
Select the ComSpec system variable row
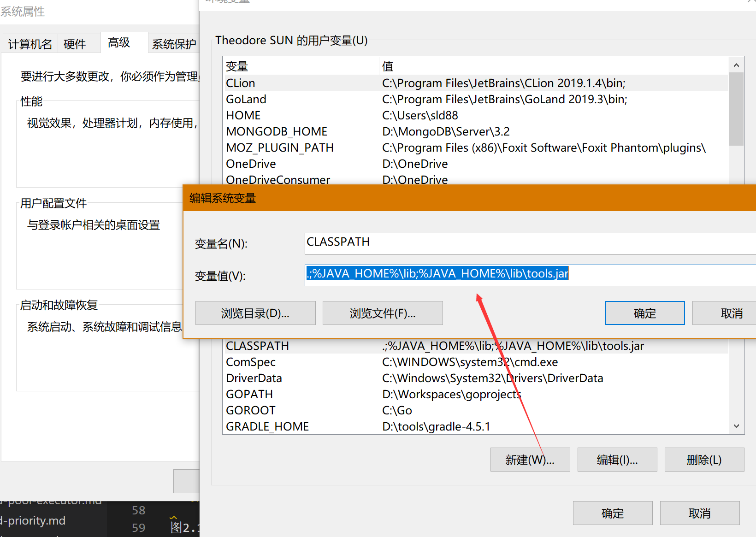coord(475,362)
